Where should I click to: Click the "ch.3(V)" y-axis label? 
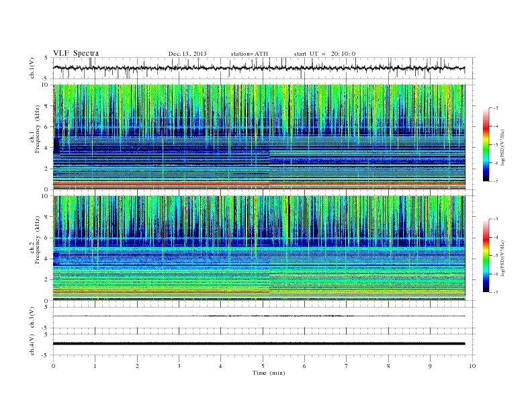click(x=32, y=318)
